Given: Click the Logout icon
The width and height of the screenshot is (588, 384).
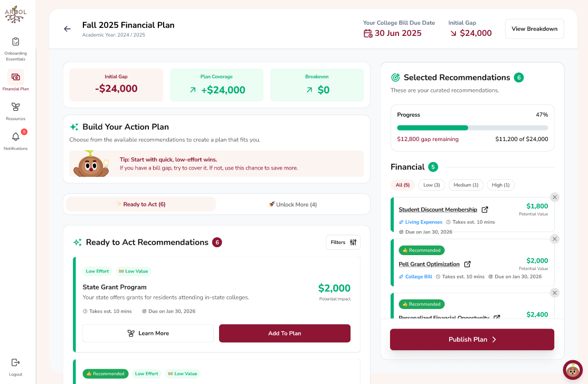Looking at the screenshot, I should pos(15,362).
